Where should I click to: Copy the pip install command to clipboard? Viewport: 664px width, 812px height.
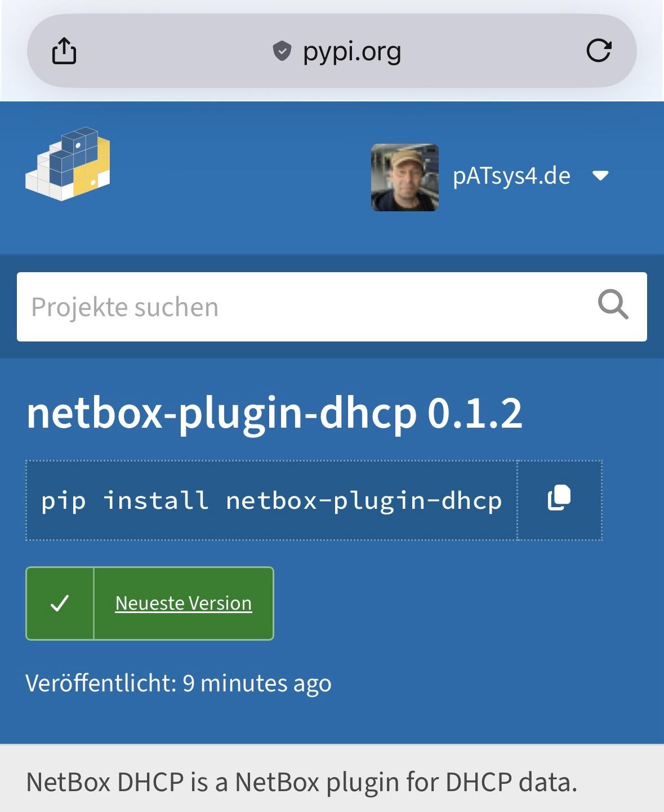[559, 499]
